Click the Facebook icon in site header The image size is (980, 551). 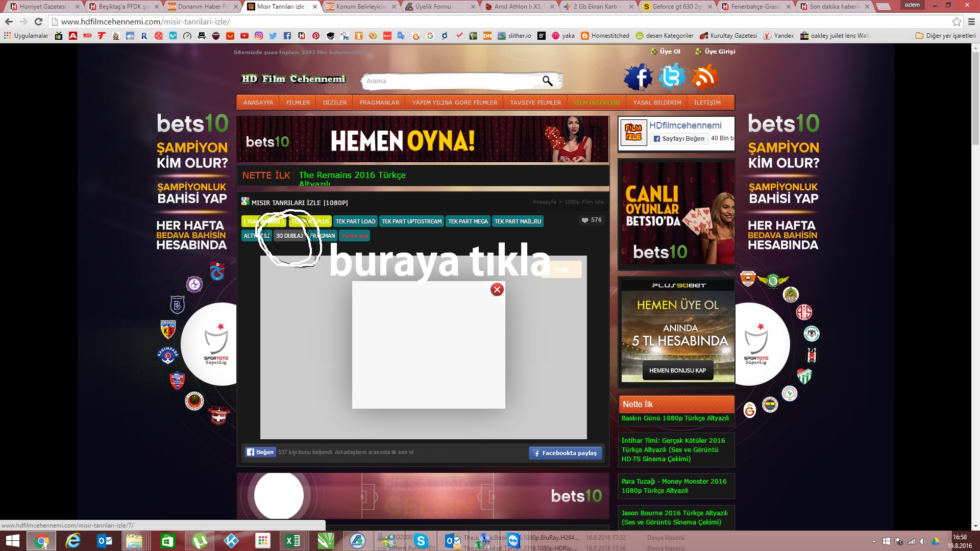[638, 78]
